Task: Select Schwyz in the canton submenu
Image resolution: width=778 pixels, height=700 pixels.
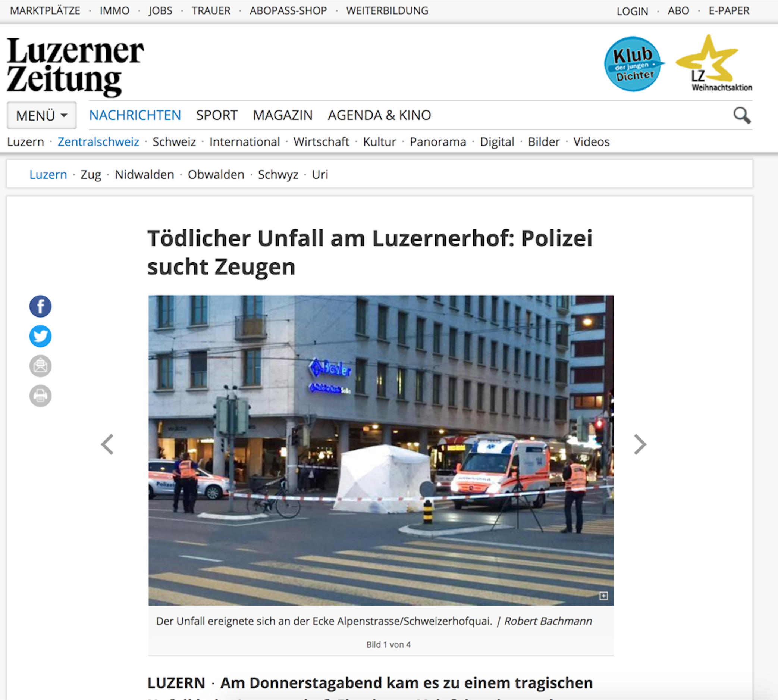Action: (x=278, y=175)
